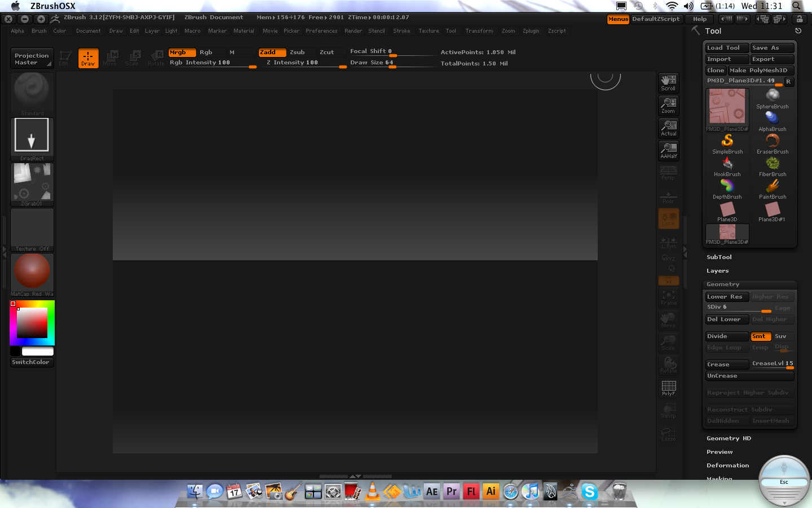Open the Adobe Illustrator dock icon
Viewport: 812px width, 508px height.
click(x=491, y=491)
